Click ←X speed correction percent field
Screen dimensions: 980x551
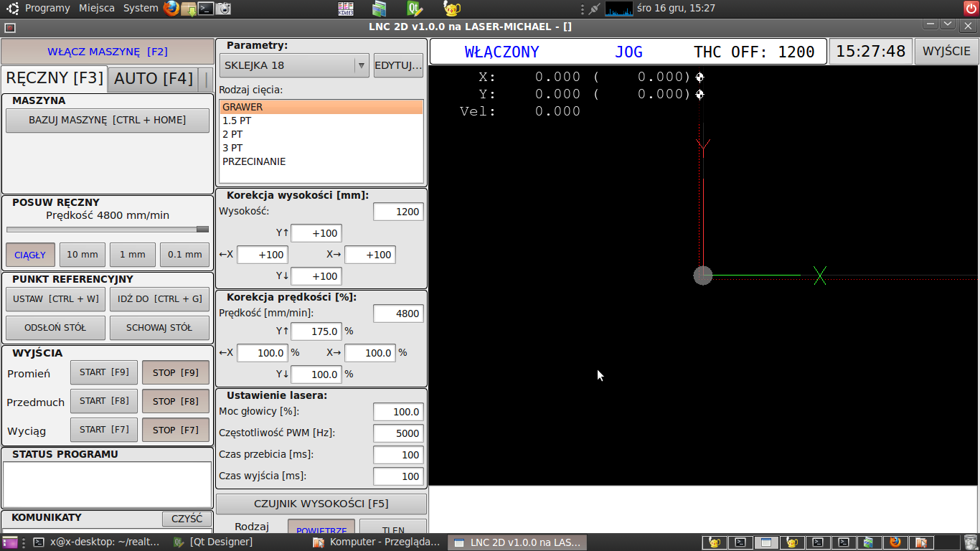[263, 353]
